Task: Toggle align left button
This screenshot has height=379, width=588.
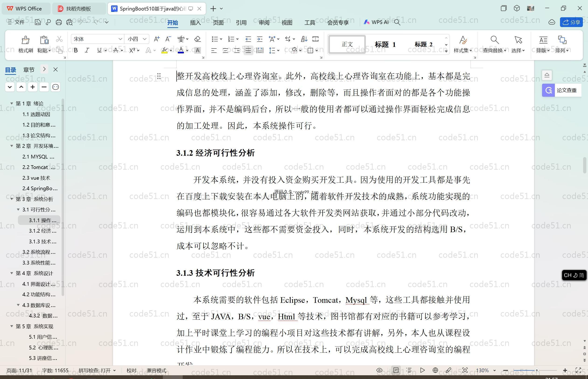Action: point(214,50)
